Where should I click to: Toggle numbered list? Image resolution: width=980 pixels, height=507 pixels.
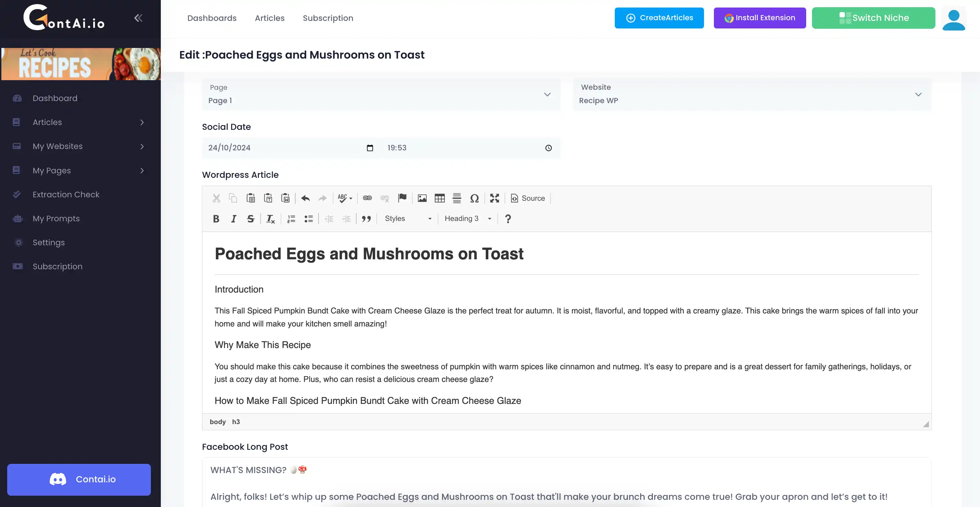click(291, 219)
